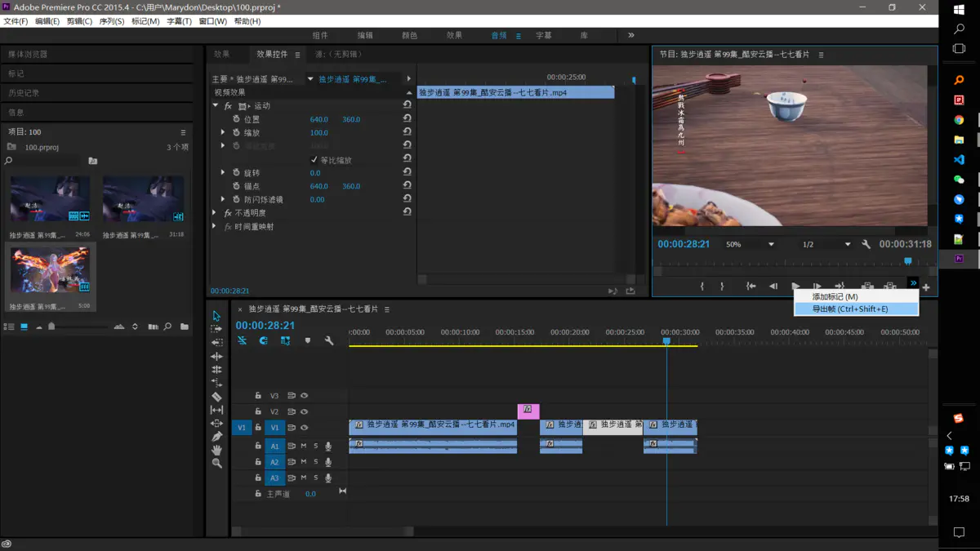Click project panel Find magnifier icon
Viewport: 980px width, 551px height.
(167, 327)
